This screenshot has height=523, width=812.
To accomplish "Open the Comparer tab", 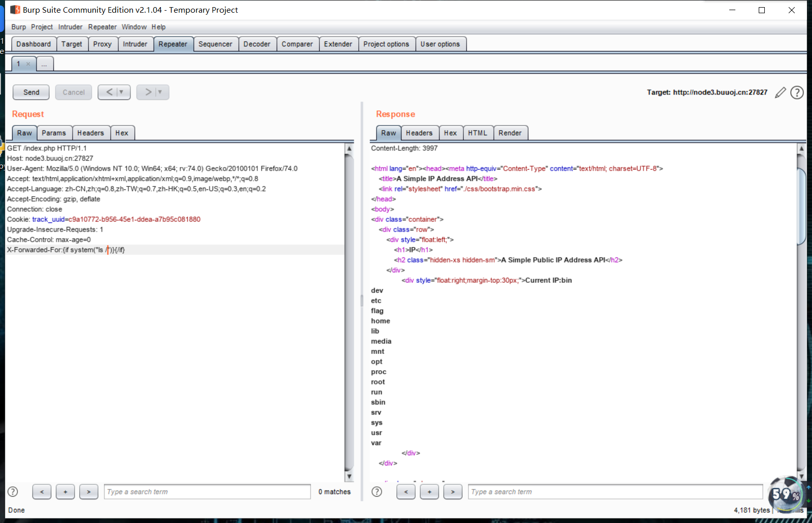I will [x=297, y=44].
